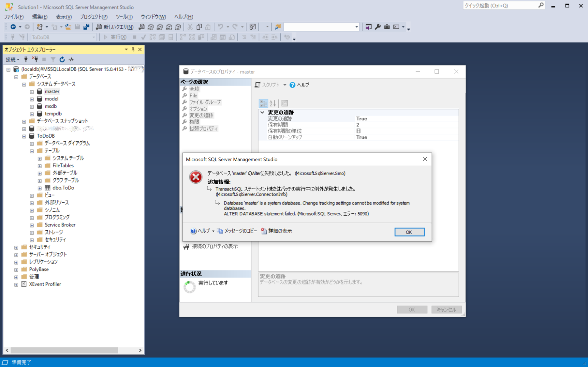
Task: Open the ファイル(F) menu
Action: pyautogui.click(x=14, y=17)
